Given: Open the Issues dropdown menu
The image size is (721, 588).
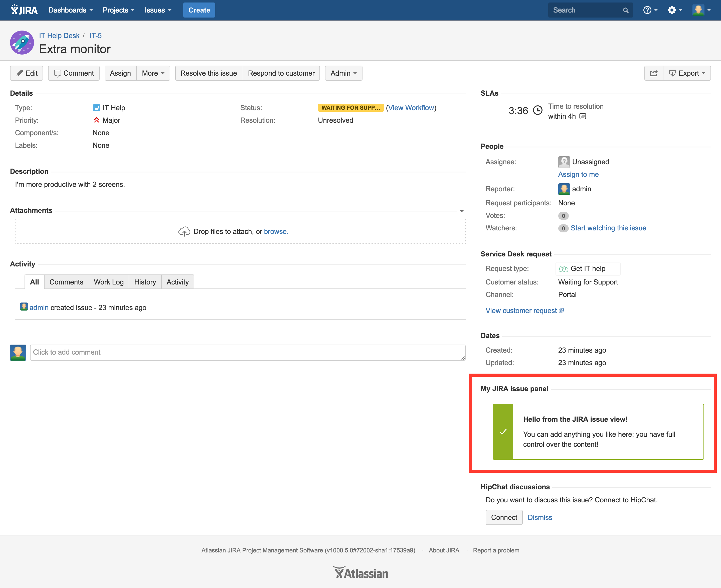Looking at the screenshot, I should 158,10.
